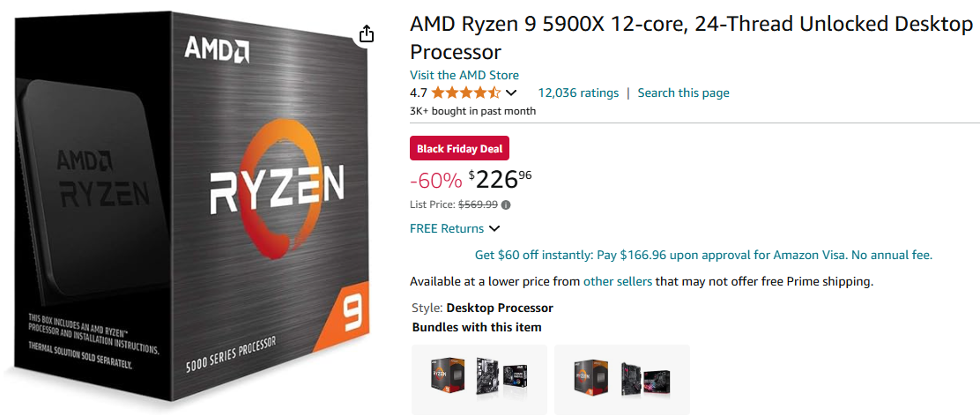Open the 12,036 ratings link
Image resolution: width=980 pixels, height=416 pixels.
point(578,93)
